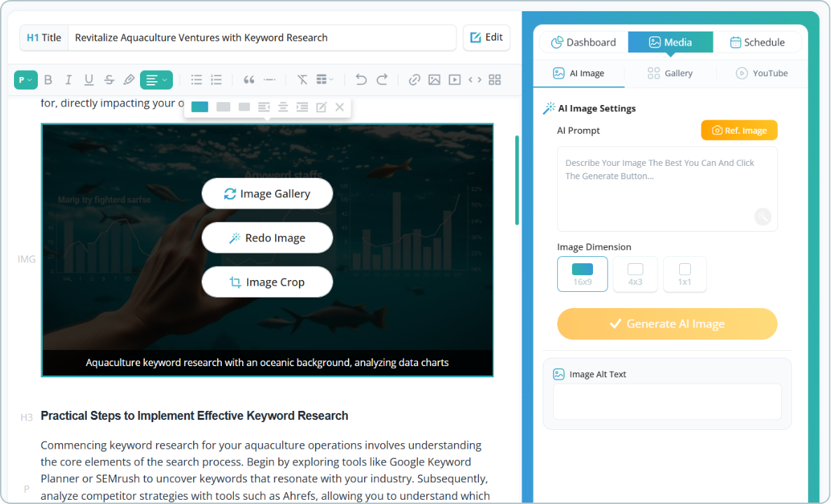Expand the table insert options

point(321,79)
